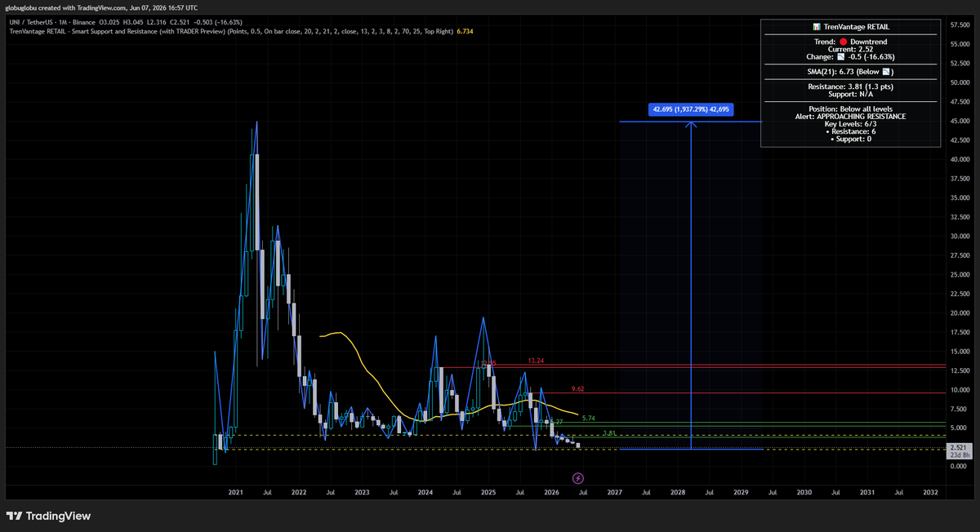
Task: Click 2025 on the time axis
Action: tap(488, 493)
